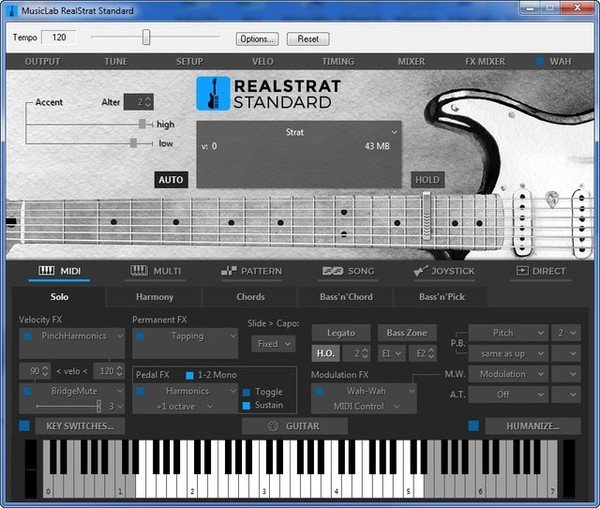Click the MusicLab title bar app icon
Screen dimensions: 600x508
pos(12,10)
